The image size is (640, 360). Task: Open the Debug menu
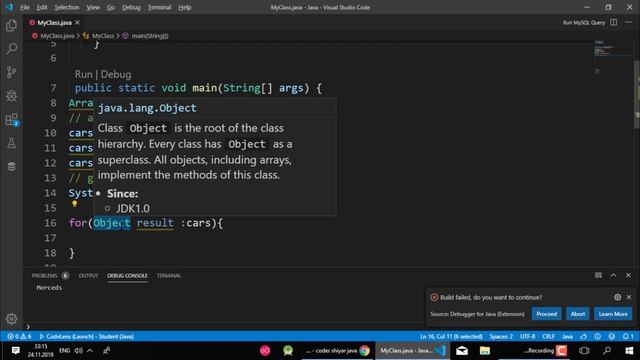(x=131, y=7)
